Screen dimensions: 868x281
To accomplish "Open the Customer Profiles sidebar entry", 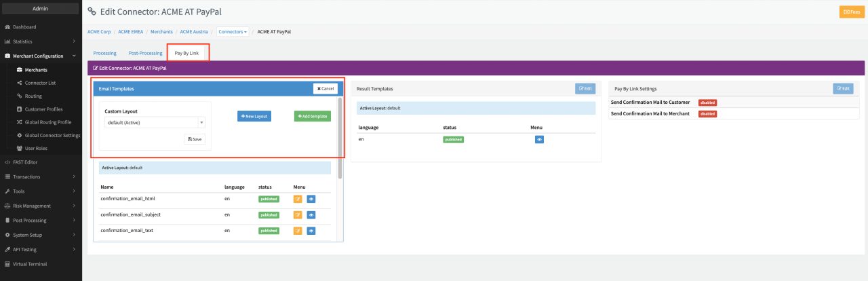I will coord(43,109).
